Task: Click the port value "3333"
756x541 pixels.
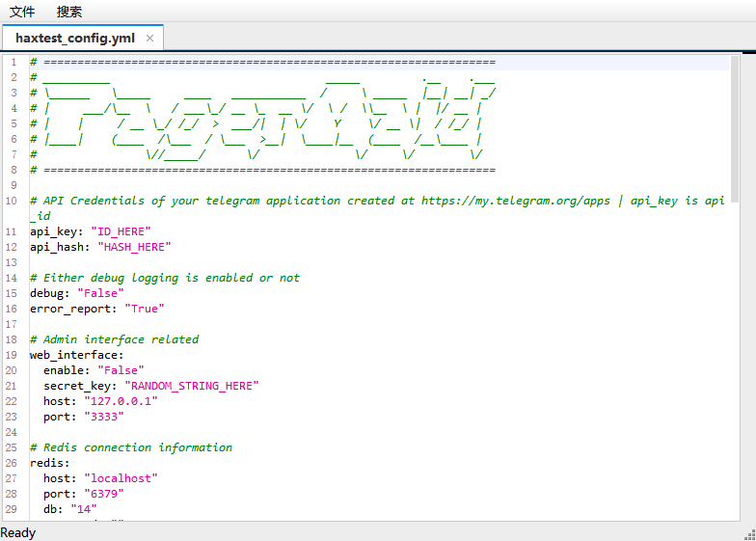Action: click(104, 417)
